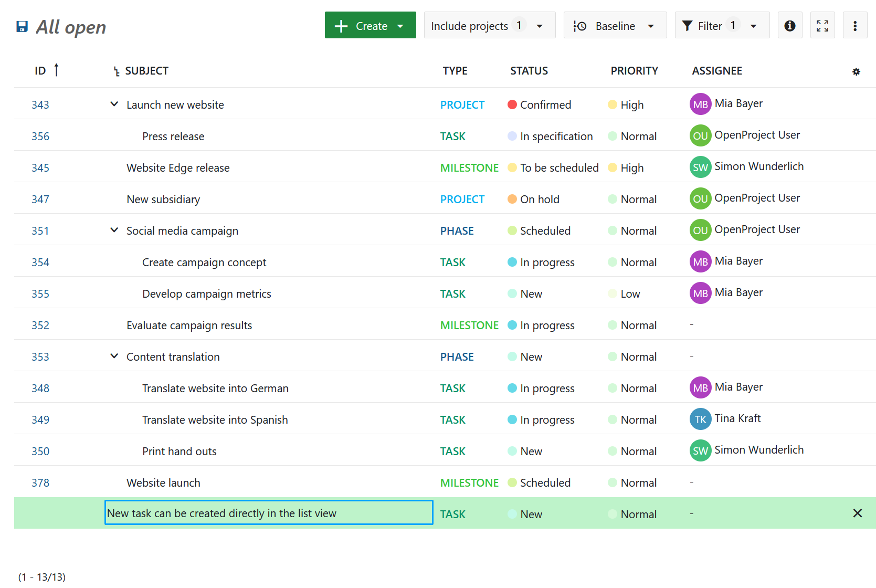Click the ID column sort arrow

tap(56, 70)
